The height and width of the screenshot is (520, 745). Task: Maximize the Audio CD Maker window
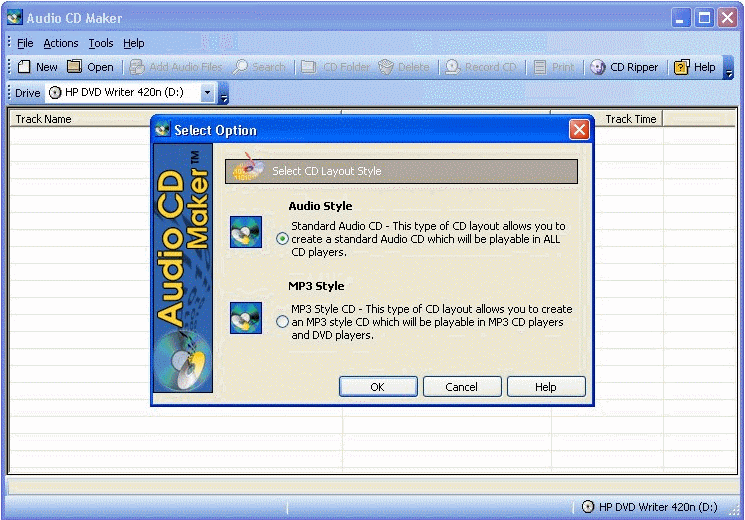(x=704, y=18)
